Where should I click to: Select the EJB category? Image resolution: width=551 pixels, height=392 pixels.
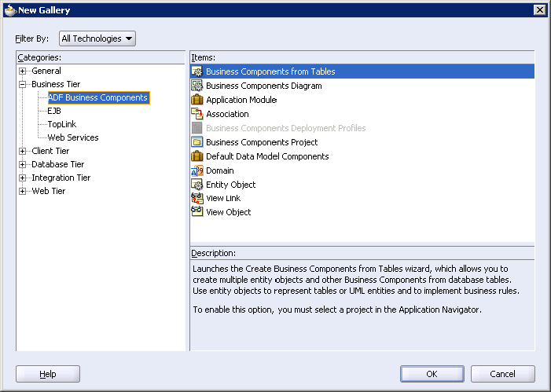tap(54, 111)
